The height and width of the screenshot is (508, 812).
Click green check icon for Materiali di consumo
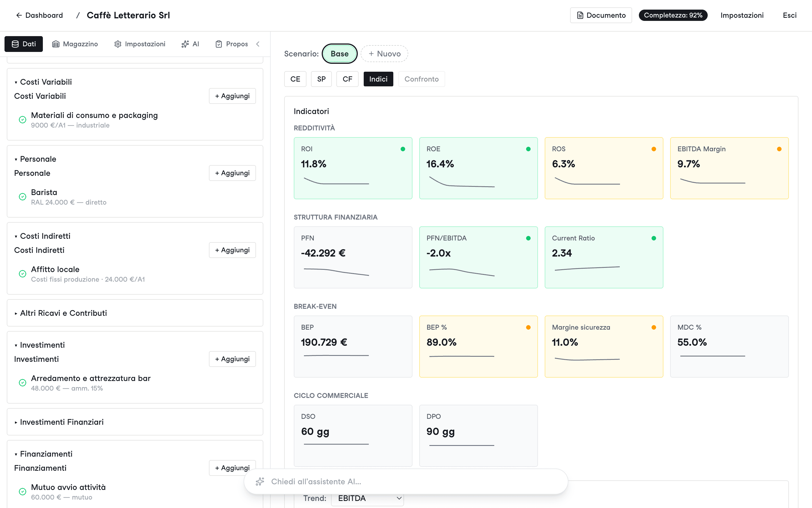[23, 120]
